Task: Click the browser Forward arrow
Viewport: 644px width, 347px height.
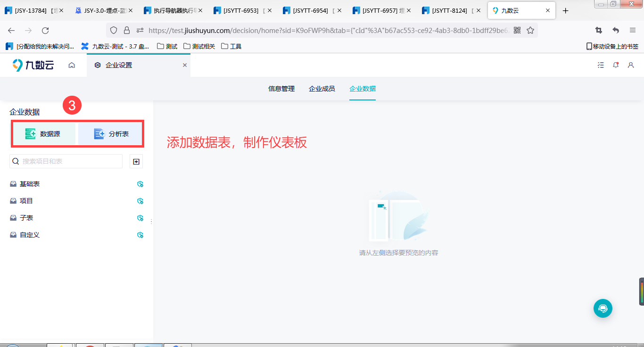Action: (x=28, y=30)
